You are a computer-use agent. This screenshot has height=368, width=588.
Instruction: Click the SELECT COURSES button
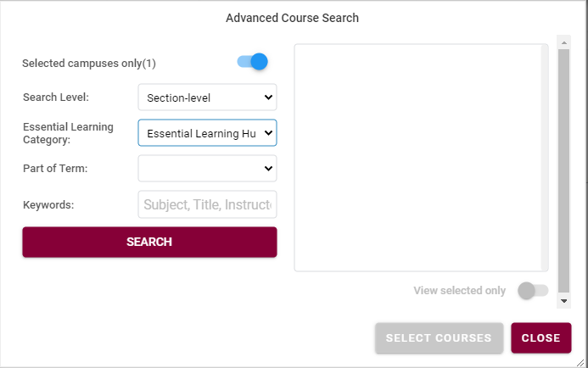tap(439, 337)
